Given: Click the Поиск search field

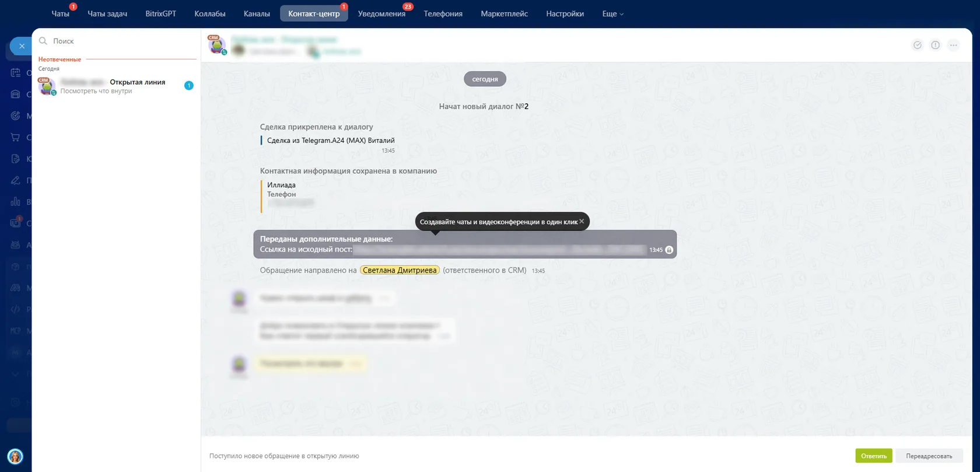Looking at the screenshot, I should click(x=117, y=41).
